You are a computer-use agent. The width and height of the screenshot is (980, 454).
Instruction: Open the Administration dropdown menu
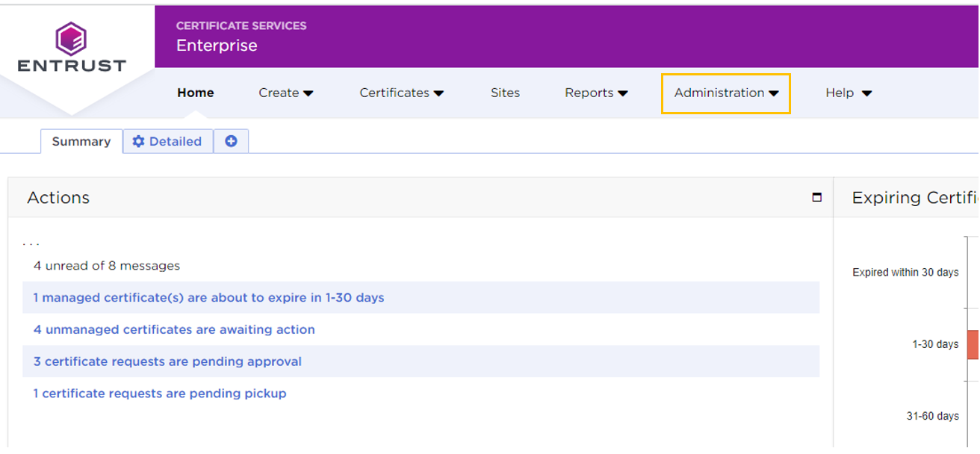pyautogui.click(x=726, y=93)
